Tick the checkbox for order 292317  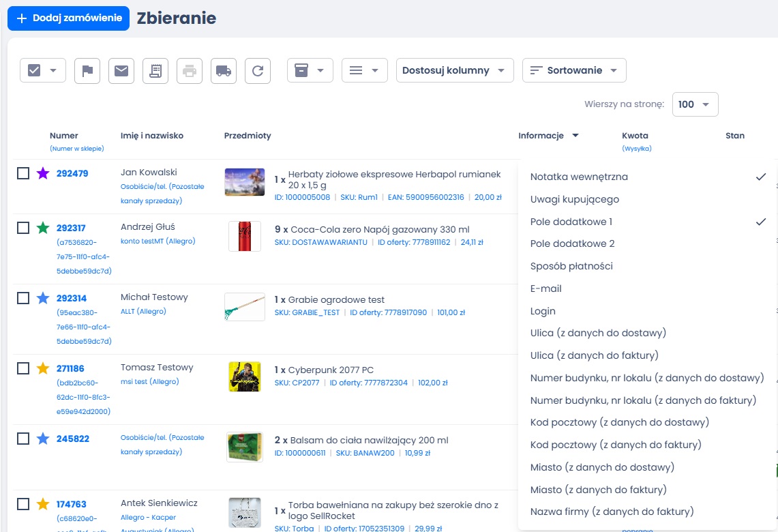point(23,228)
